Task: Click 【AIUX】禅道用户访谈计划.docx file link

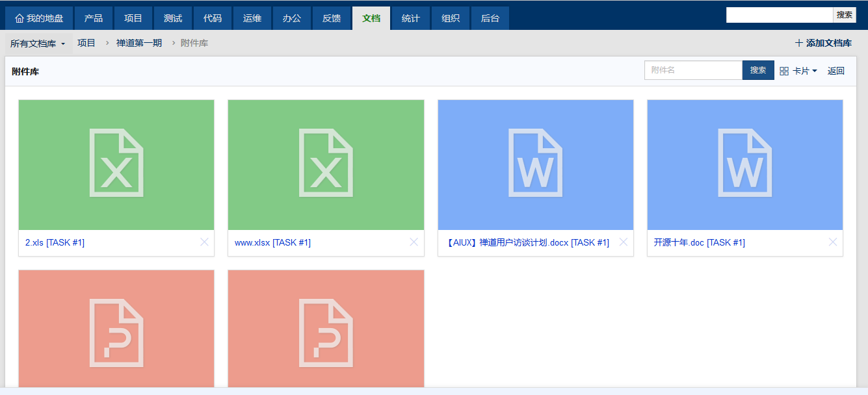Action: coord(527,242)
